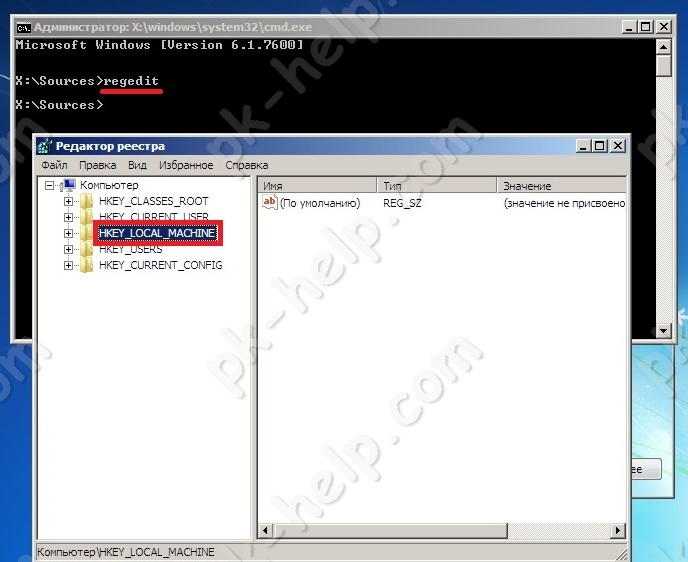The image size is (688, 562).
Task: Open the Избранное menu
Action: tap(186, 165)
